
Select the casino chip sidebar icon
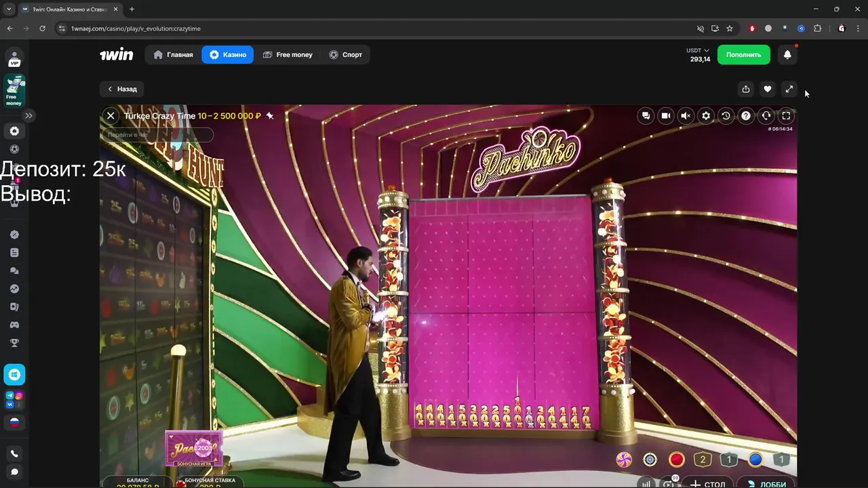tap(14, 131)
